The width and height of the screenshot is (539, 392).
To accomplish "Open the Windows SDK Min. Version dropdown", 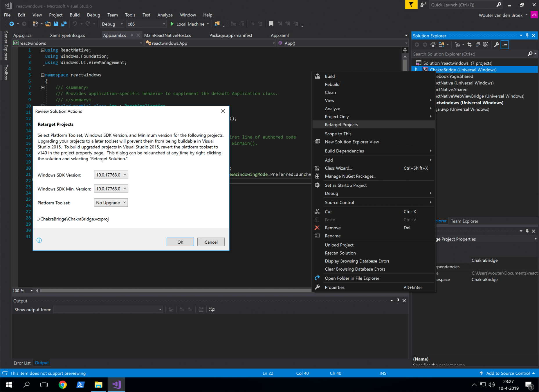I will (111, 189).
